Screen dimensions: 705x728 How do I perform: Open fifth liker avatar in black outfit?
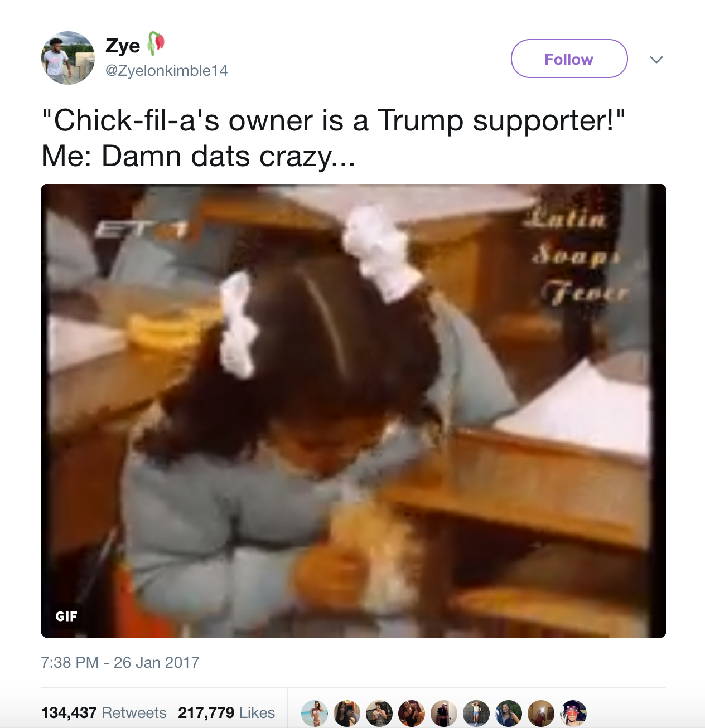pyautogui.click(x=444, y=714)
